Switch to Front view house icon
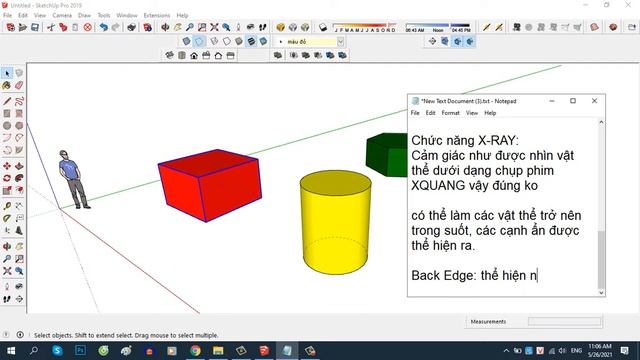 [x=194, y=55]
